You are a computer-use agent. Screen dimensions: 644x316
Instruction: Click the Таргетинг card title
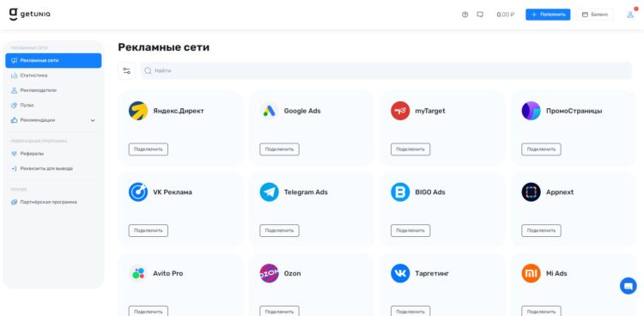tap(432, 273)
